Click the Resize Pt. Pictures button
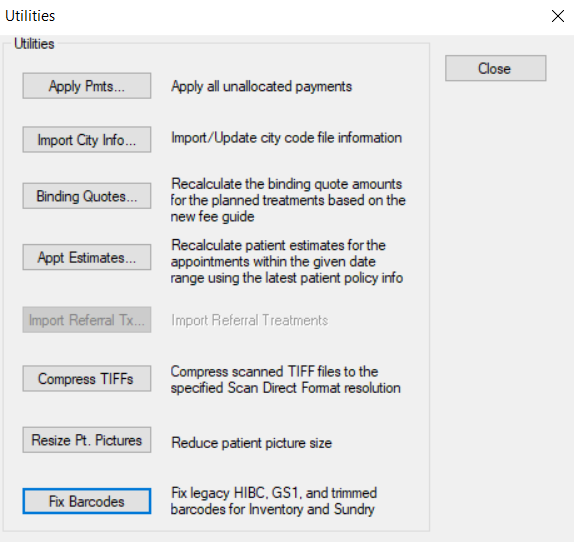This screenshot has width=574, height=542. tap(87, 440)
